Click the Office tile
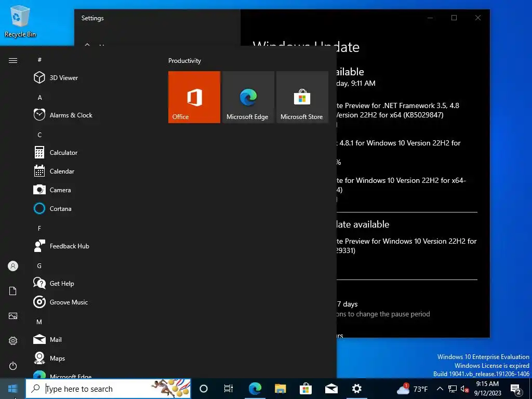This screenshot has height=399, width=532. click(x=194, y=97)
